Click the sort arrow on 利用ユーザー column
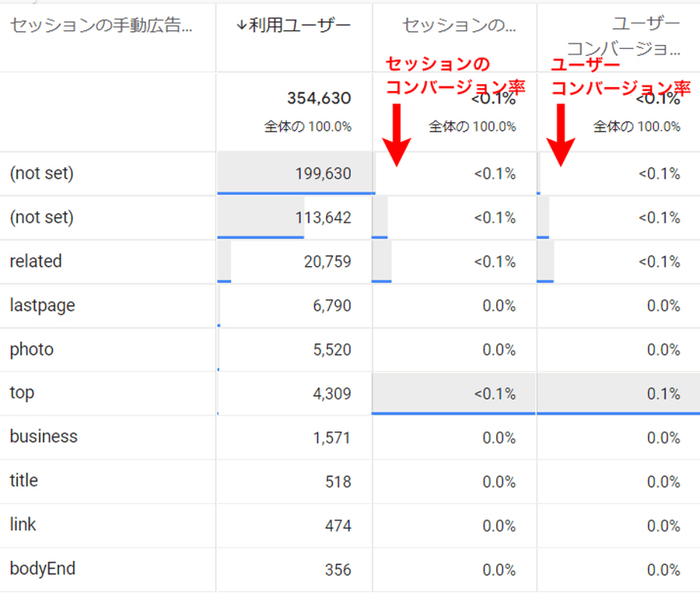The height and width of the screenshot is (599, 700). 243,26
